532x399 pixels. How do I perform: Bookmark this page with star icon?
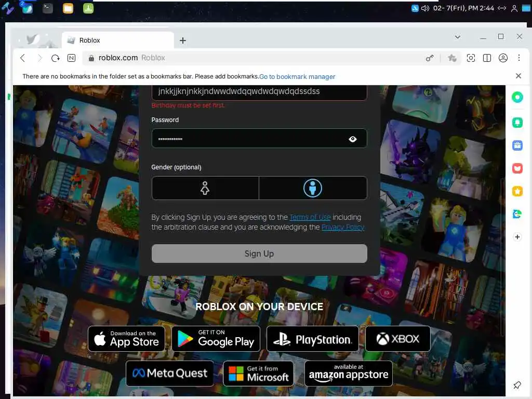coord(452,58)
